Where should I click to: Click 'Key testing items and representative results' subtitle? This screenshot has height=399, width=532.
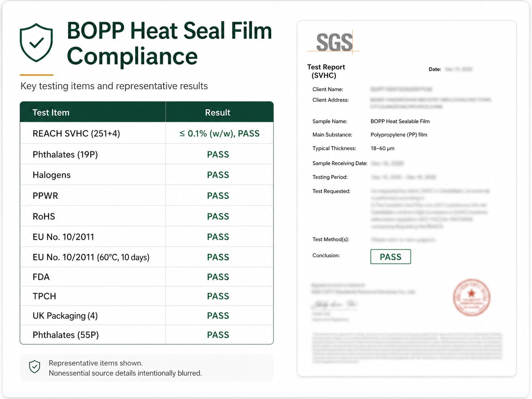pyautogui.click(x=114, y=86)
